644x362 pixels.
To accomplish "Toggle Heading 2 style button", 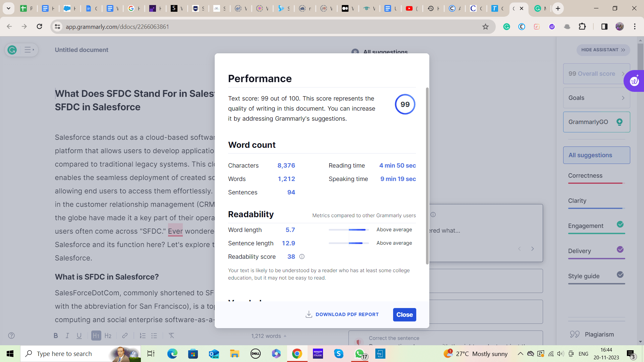I will click(108, 336).
